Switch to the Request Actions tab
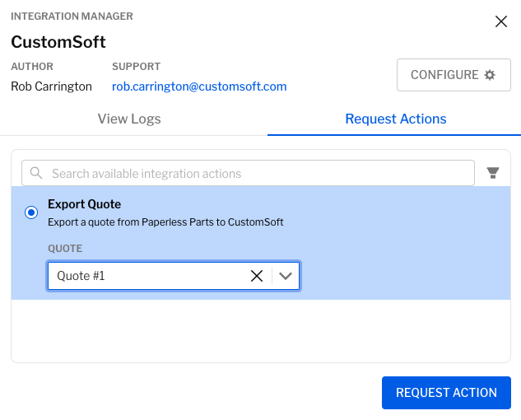Screen dimensions: 521x420 coord(396,119)
